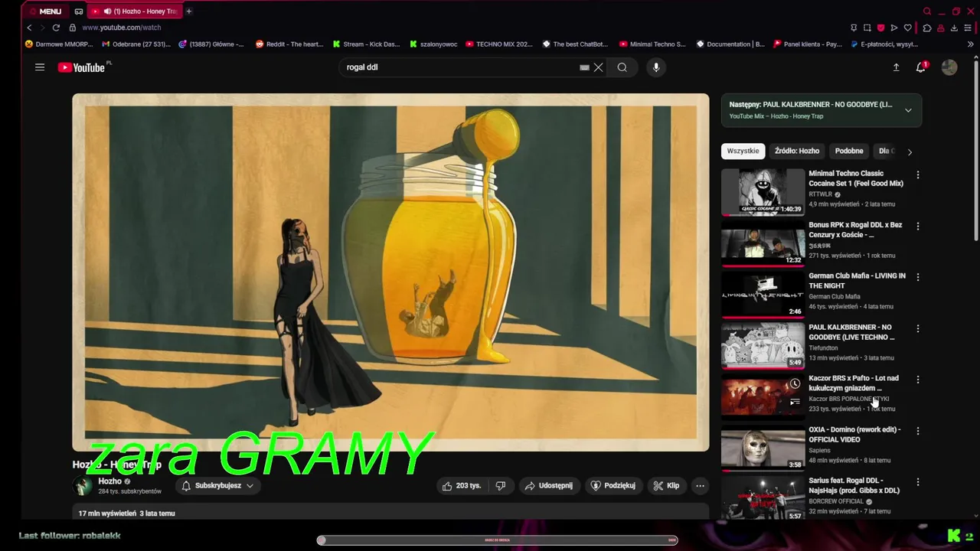Open options for Paul Kalkbrenner video
980x551 pixels.
click(917, 328)
